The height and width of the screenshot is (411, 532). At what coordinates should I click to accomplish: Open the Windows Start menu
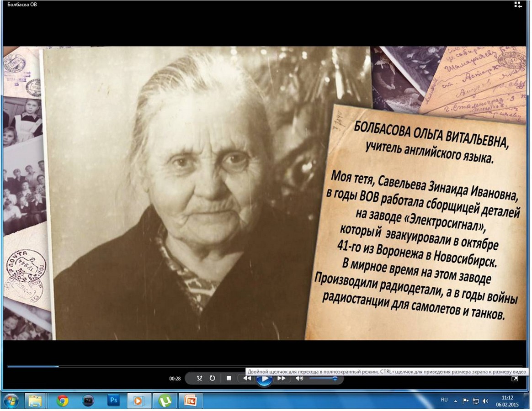pos(11,400)
